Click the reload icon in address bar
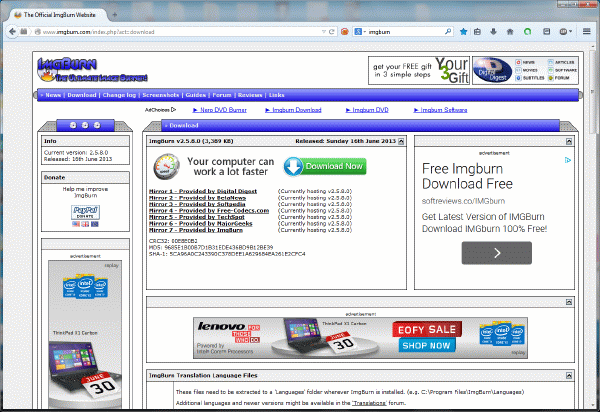Screen dimensions: 600x412 pyautogui.click(x=331, y=32)
